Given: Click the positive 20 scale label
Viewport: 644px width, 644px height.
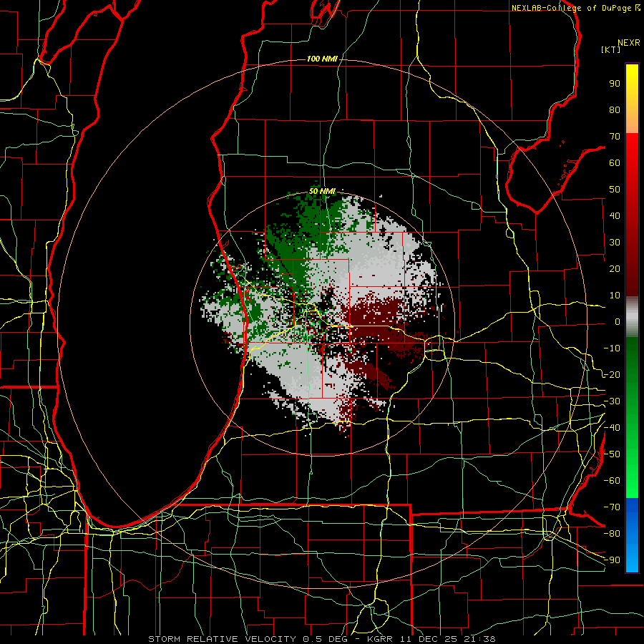Looking at the screenshot, I should coord(615,269).
